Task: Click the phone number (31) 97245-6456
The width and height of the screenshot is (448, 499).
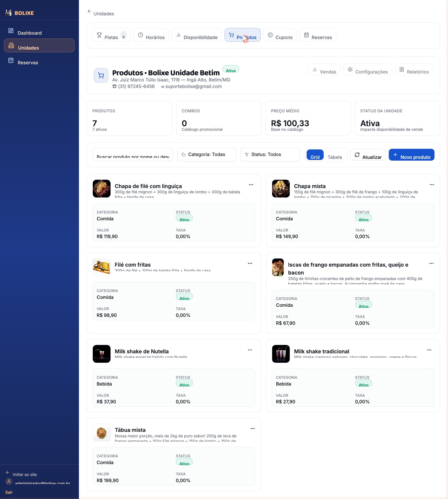Action: tap(136, 86)
